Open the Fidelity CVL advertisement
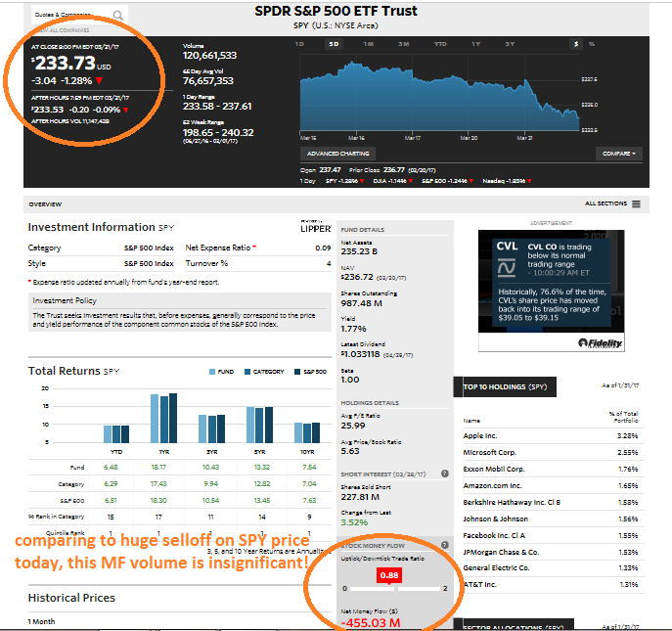This screenshot has height=631, width=672. tap(551, 291)
